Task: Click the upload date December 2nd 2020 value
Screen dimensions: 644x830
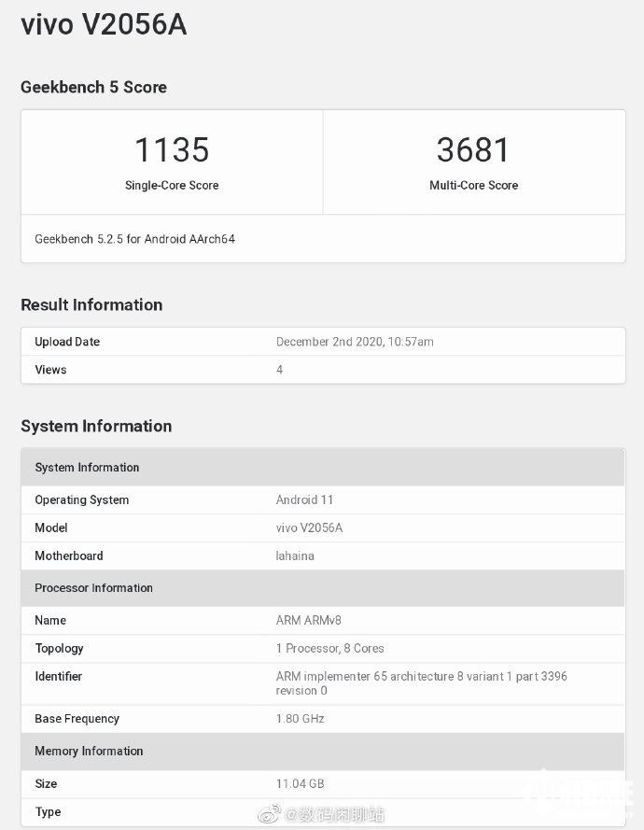Action: click(355, 342)
